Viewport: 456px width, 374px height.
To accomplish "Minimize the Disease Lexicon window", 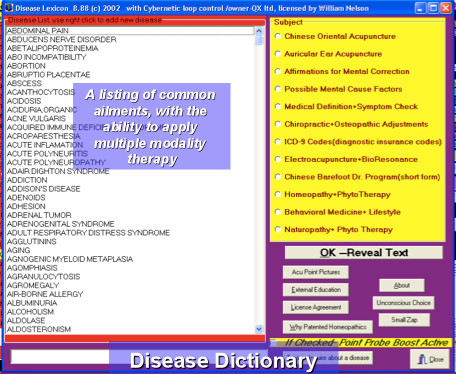I will pos(420,8).
